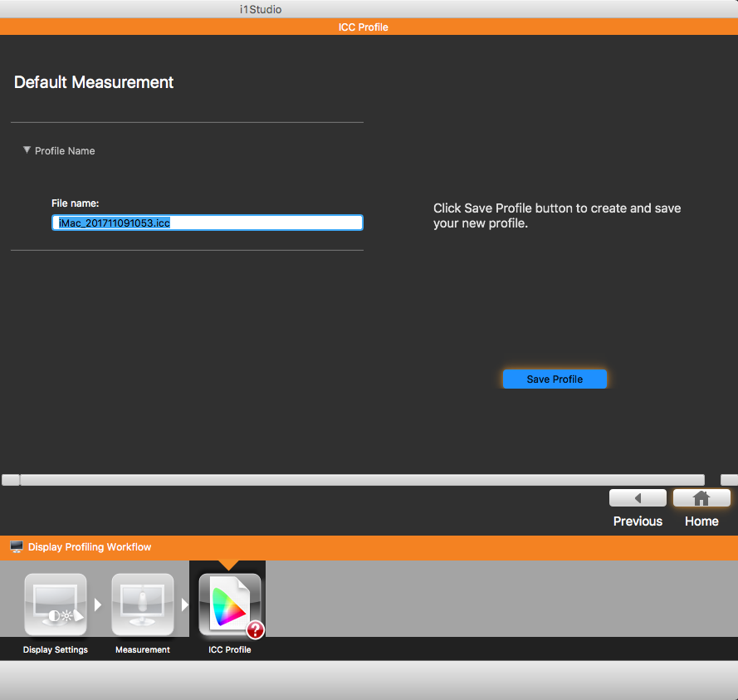738x700 pixels.
Task: Select the ICC Profile workflow step icon
Action: tap(230, 605)
